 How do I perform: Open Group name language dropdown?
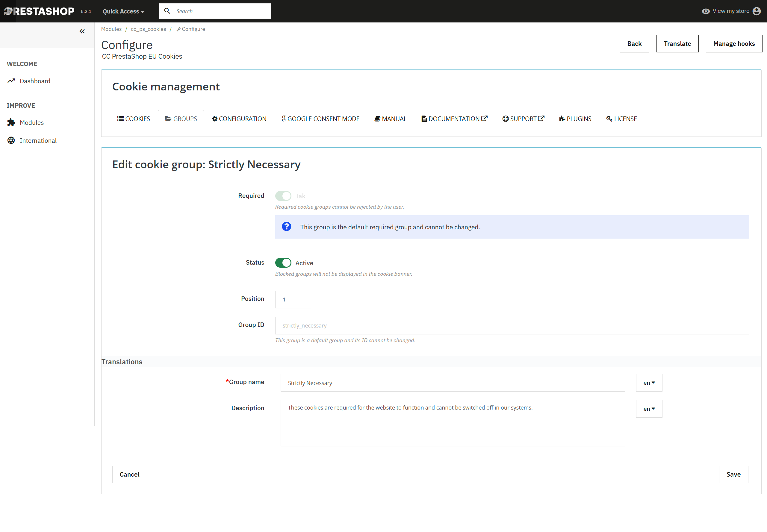tap(649, 383)
